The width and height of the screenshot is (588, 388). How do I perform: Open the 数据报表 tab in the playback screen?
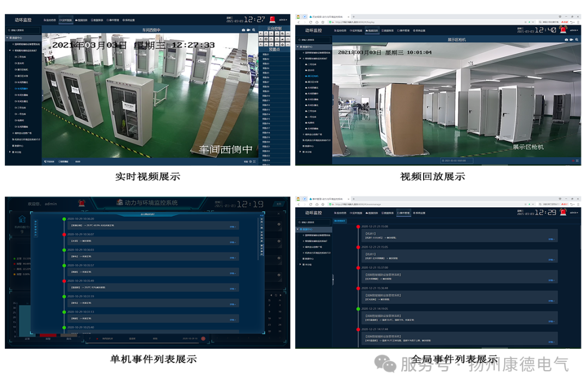(388, 30)
